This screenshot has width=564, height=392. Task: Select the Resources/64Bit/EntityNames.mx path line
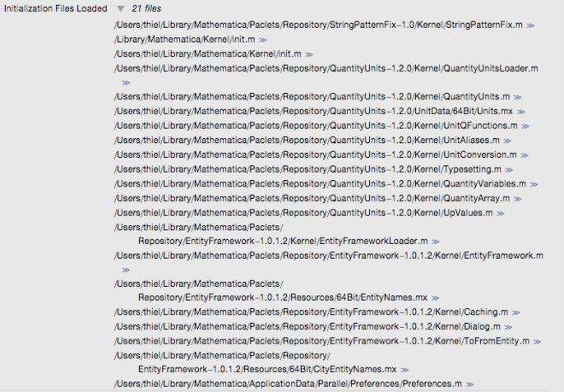pos(283,297)
